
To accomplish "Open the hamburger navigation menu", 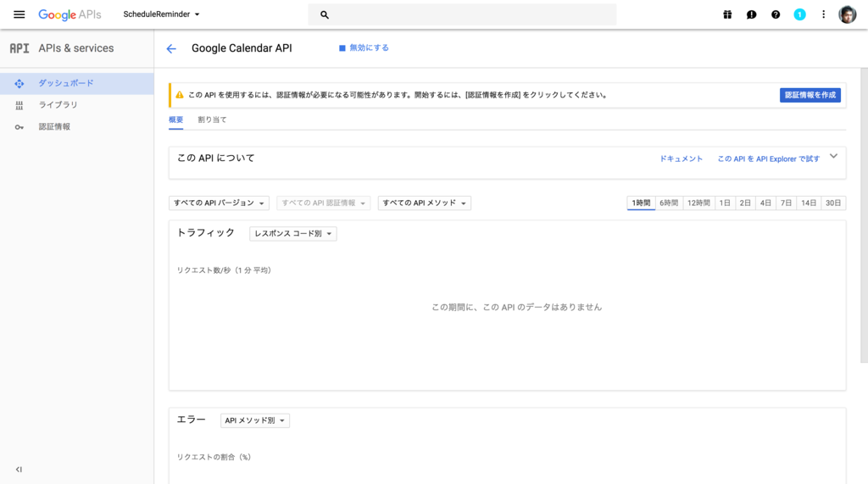I will (x=19, y=14).
